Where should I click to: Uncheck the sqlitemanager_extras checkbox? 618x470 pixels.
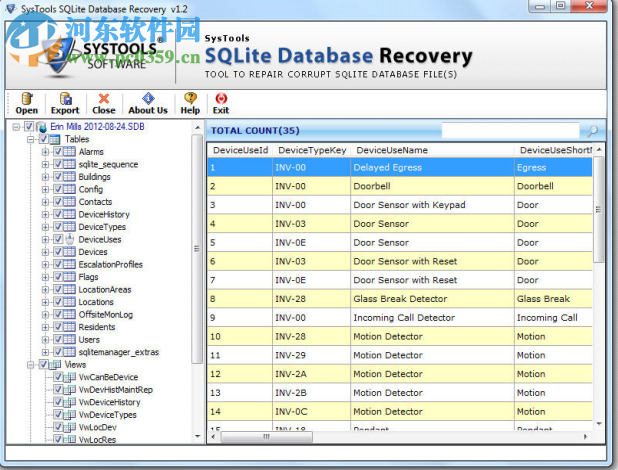coord(58,352)
